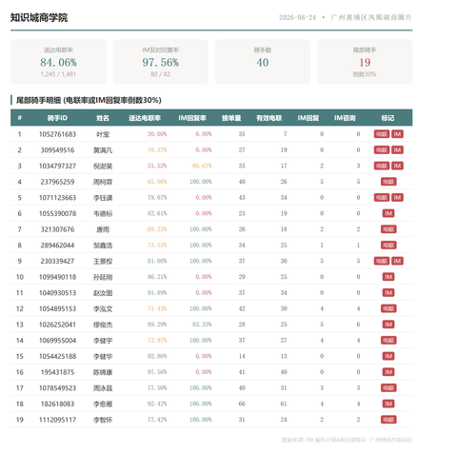Click the IM tag in row 6
The width and height of the screenshot is (476, 454).
388,213
